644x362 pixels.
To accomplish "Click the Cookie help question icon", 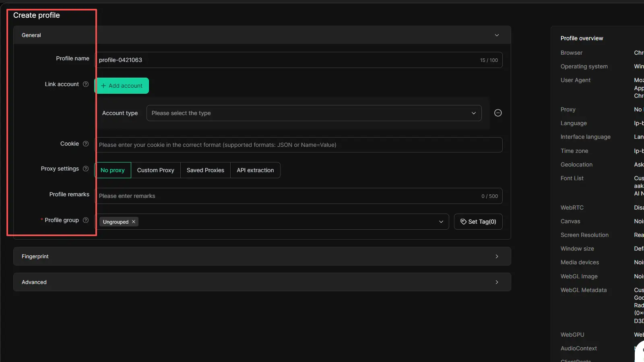I will tap(86, 144).
